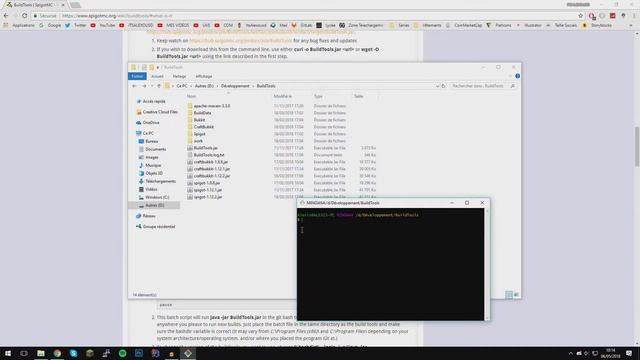
Task: Click the Ce PC breadcrumb segment
Action: pyautogui.click(x=182, y=86)
